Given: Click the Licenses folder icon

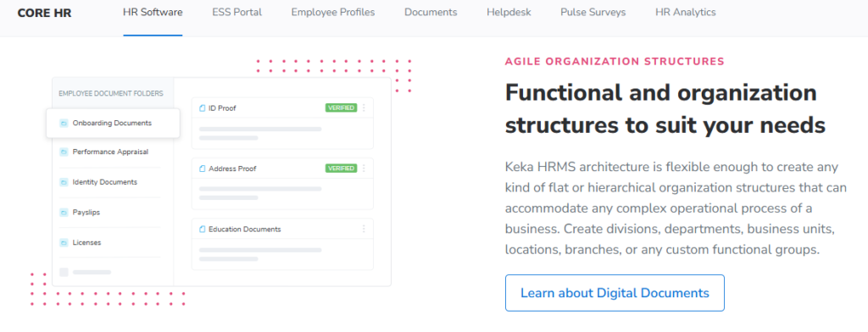Looking at the screenshot, I should (x=64, y=243).
